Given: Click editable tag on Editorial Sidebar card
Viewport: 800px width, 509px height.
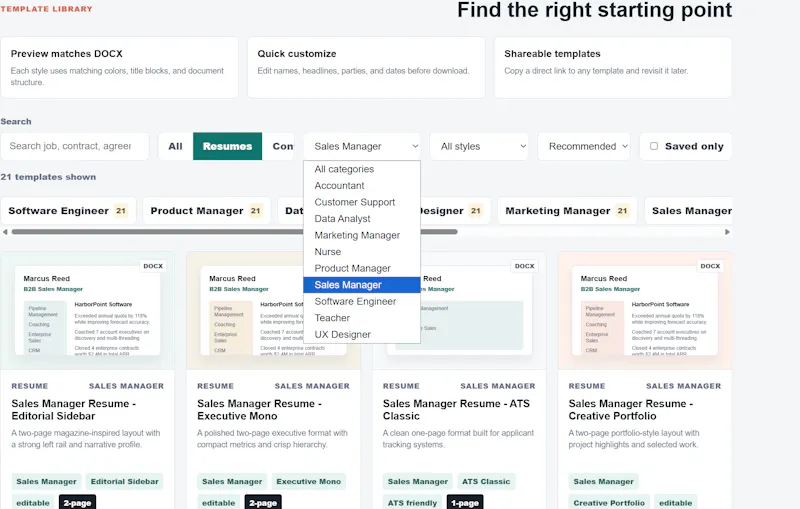Looking at the screenshot, I should (33, 502).
